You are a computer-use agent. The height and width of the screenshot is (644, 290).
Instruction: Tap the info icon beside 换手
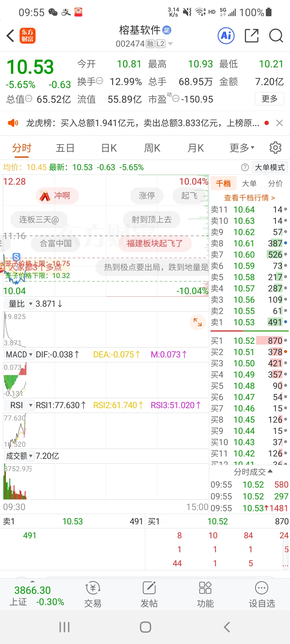point(100,81)
